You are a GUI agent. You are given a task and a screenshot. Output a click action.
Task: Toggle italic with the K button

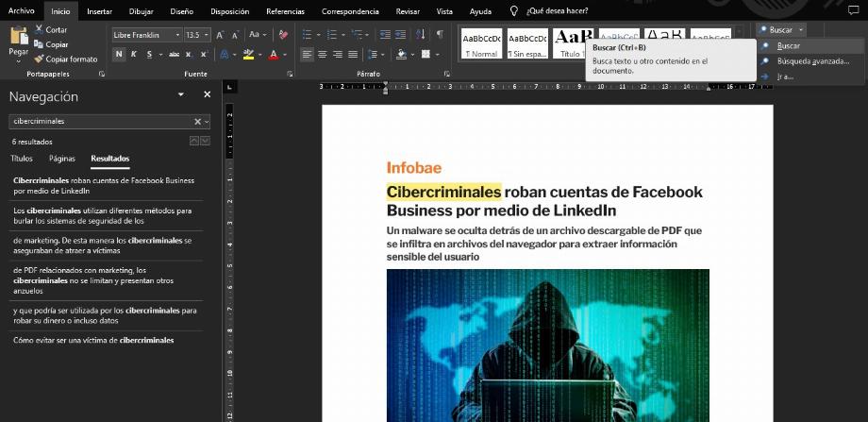pos(134,54)
